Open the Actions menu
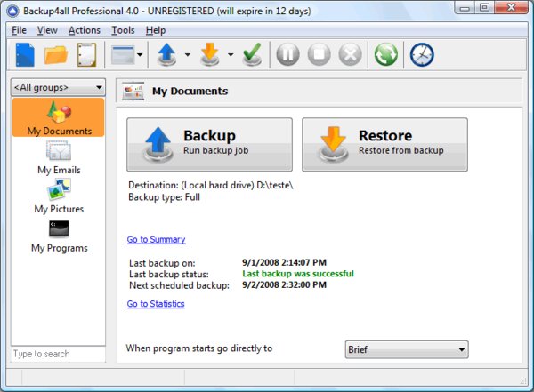534x392 pixels. [85, 30]
